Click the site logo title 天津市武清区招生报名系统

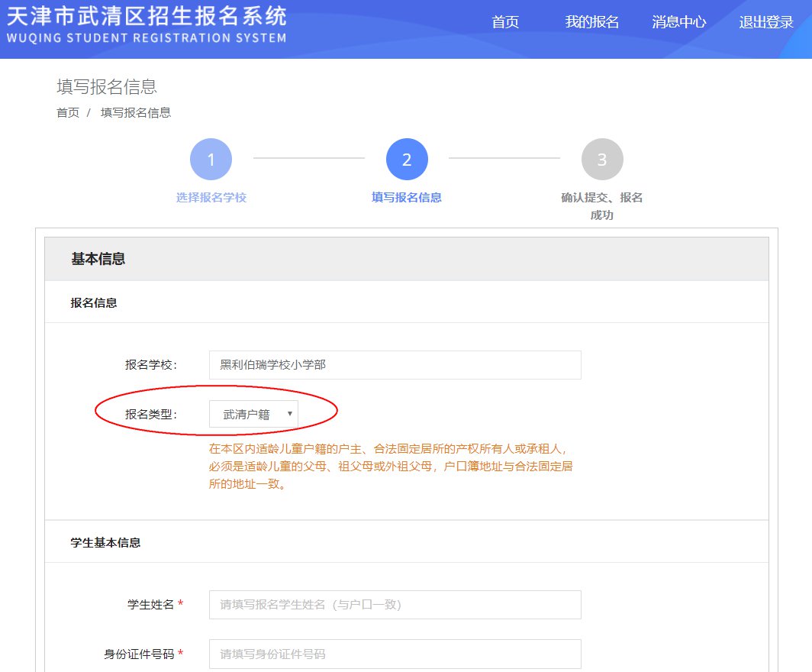click(147, 15)
